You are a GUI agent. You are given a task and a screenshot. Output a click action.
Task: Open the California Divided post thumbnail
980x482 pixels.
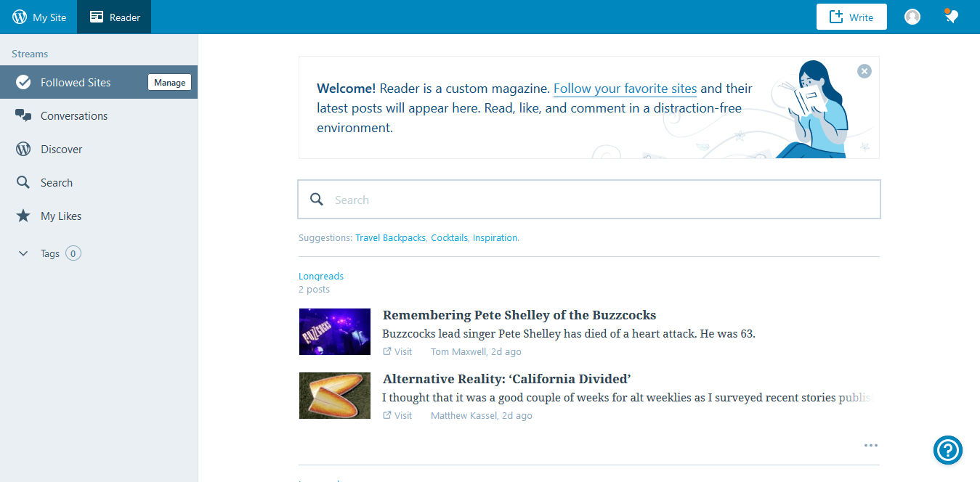[335, 396]
